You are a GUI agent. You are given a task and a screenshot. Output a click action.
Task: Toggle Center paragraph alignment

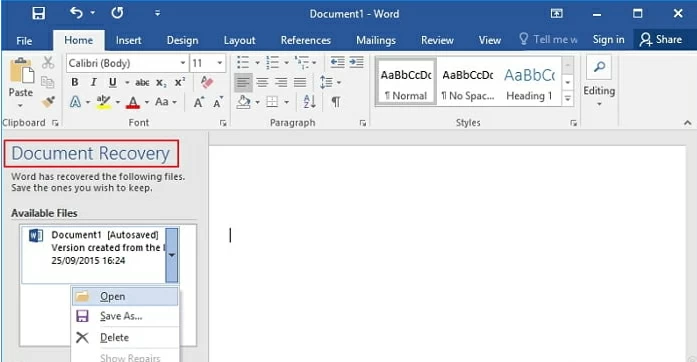click(x=262, y=83)
